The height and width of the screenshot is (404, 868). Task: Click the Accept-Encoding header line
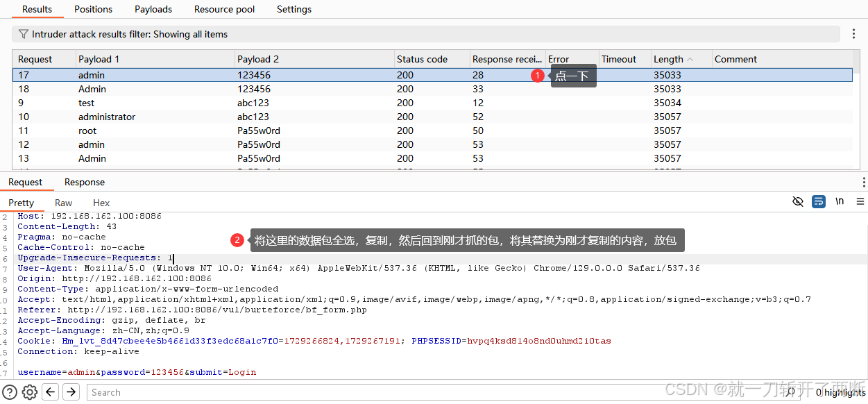click(112, 320)
